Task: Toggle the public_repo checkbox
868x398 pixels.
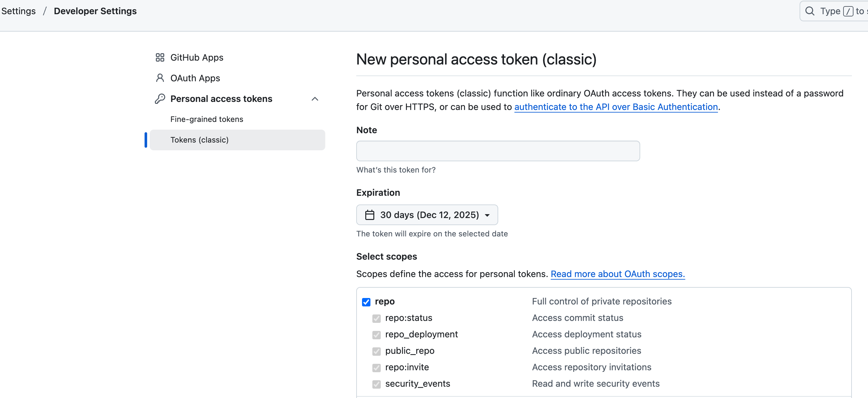Action: click(x=376, y=351)
